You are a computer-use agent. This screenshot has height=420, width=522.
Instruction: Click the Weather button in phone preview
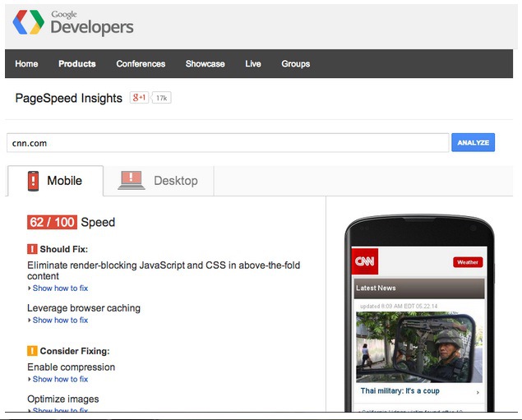[x=468, y=262]
